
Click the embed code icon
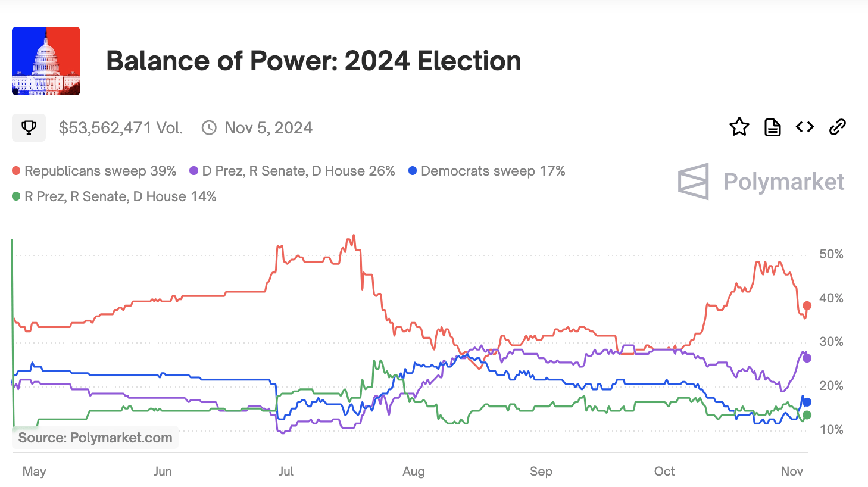tap(804, 127)
